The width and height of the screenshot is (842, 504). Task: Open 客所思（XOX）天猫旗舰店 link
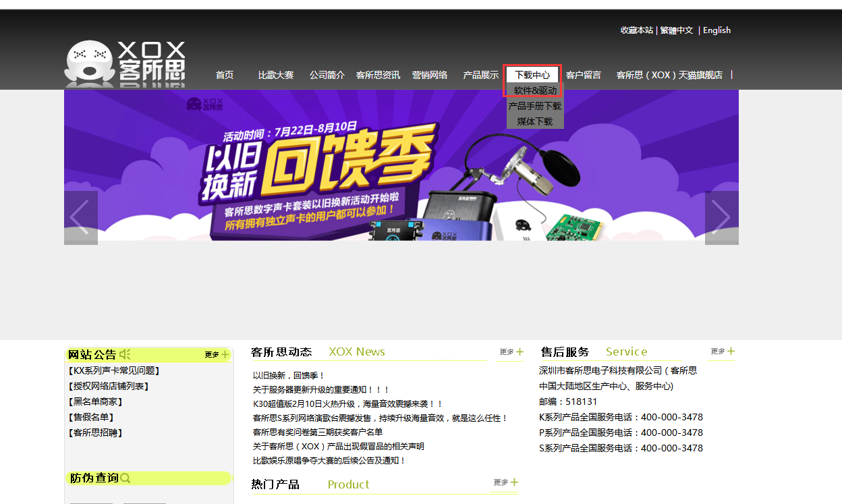(669, 75)
